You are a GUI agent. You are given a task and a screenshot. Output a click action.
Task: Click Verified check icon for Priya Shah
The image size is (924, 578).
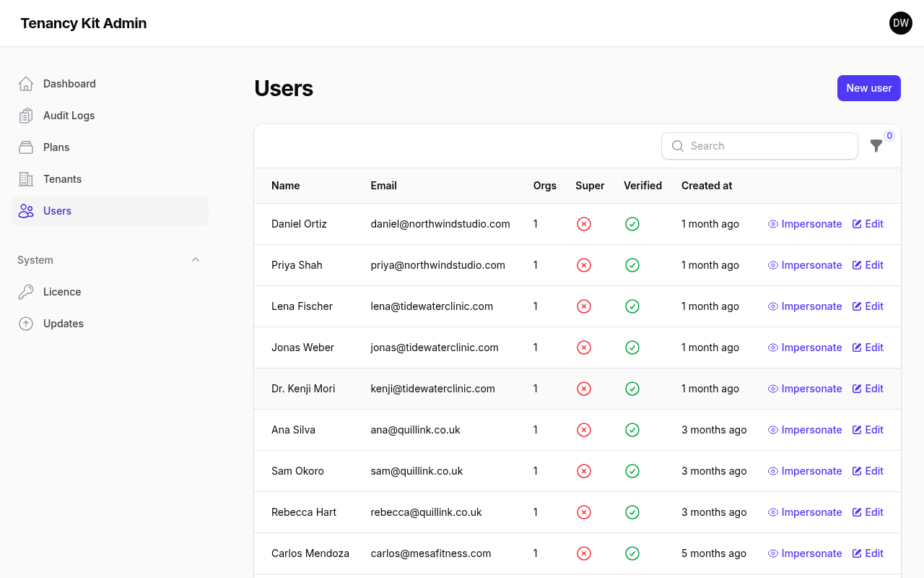point(632,265)
